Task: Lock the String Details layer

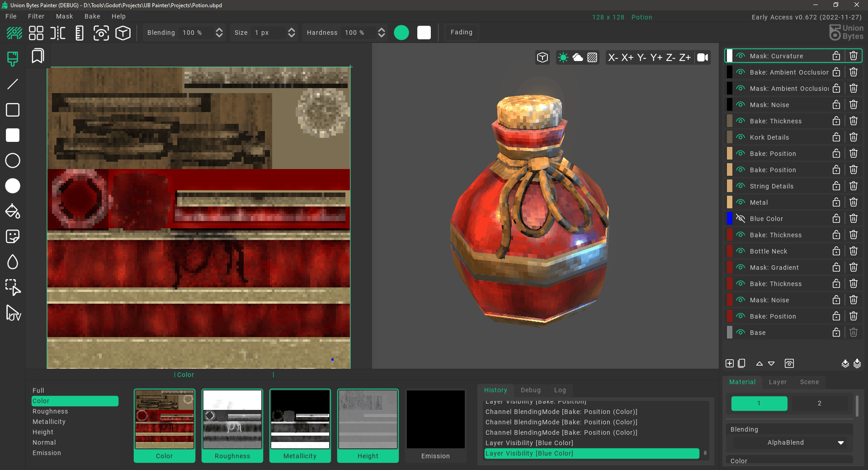Action: pos(836,186)
